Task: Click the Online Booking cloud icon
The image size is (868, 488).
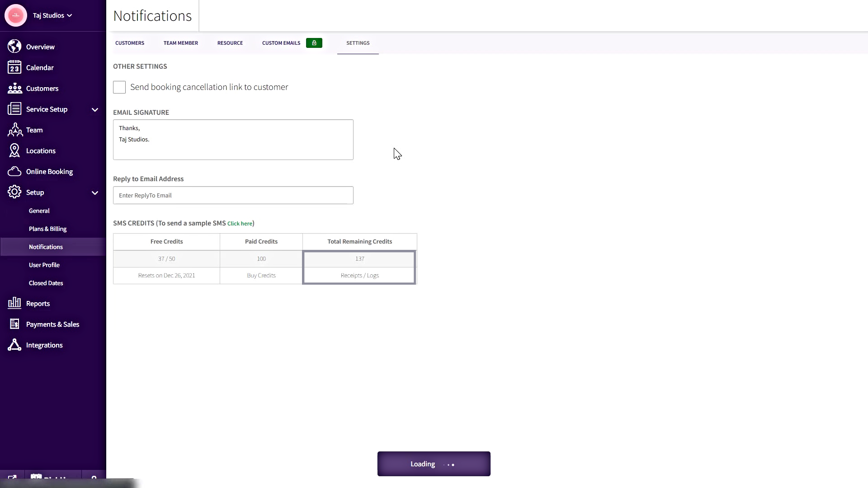Action: click(x=14, y=172)
